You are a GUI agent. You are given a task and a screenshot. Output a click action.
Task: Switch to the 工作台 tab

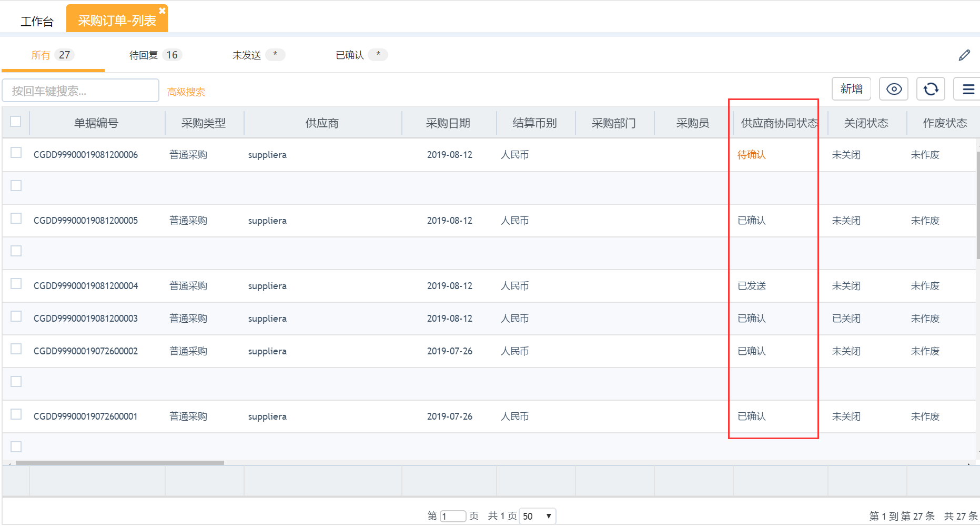37,22
